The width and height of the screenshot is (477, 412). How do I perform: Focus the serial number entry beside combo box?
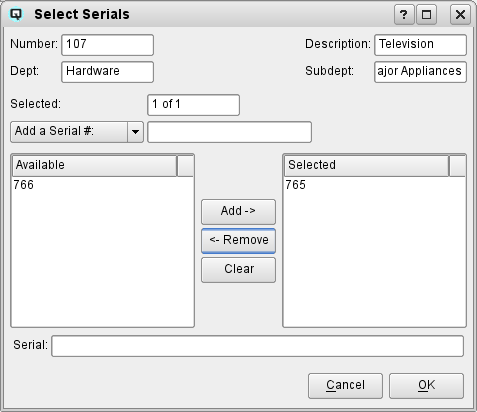pos(230,132)
